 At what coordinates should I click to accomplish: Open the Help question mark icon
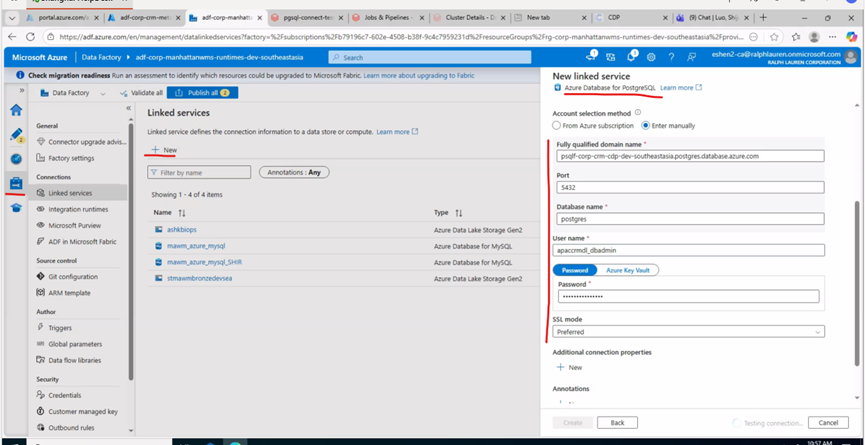pos(671,57)
